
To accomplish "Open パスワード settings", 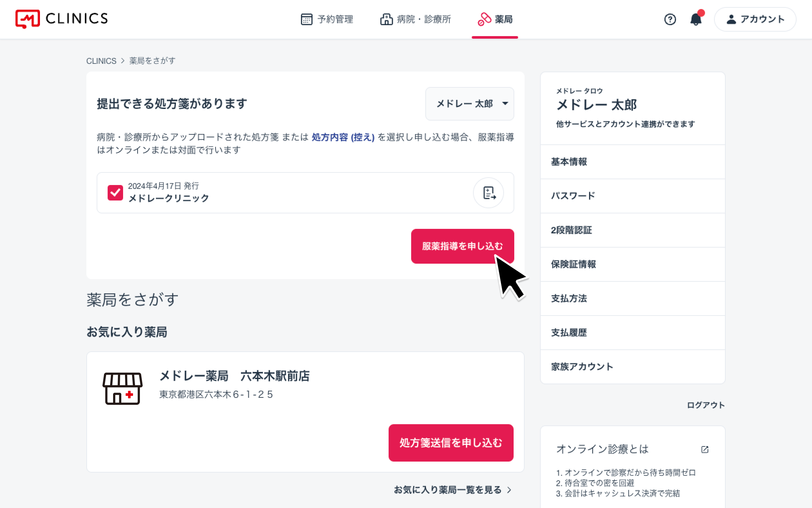I will pos(632,196).
